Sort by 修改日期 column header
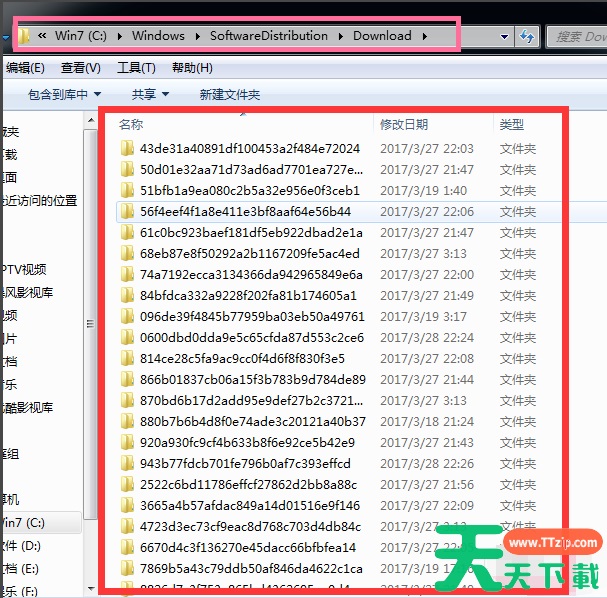Viewport: 607px width, 598px height. pyautogui.click(x=404, y=125)
